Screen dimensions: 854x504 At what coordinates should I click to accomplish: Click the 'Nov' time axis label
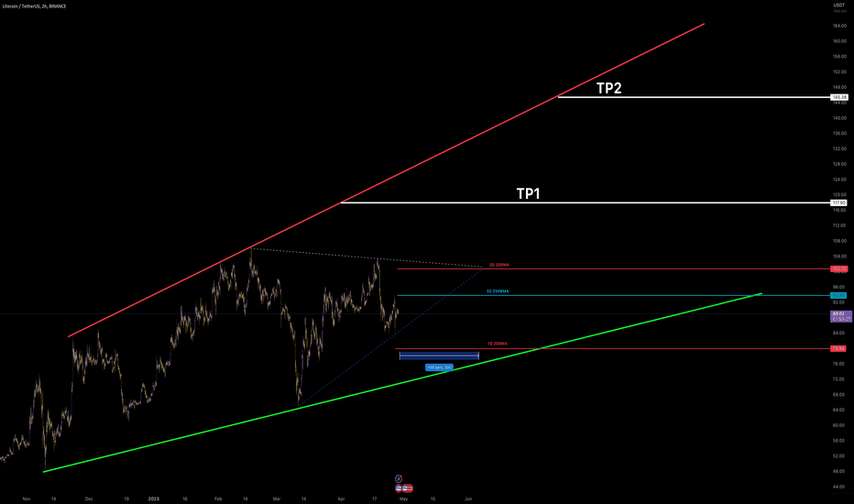click(27, 499)
